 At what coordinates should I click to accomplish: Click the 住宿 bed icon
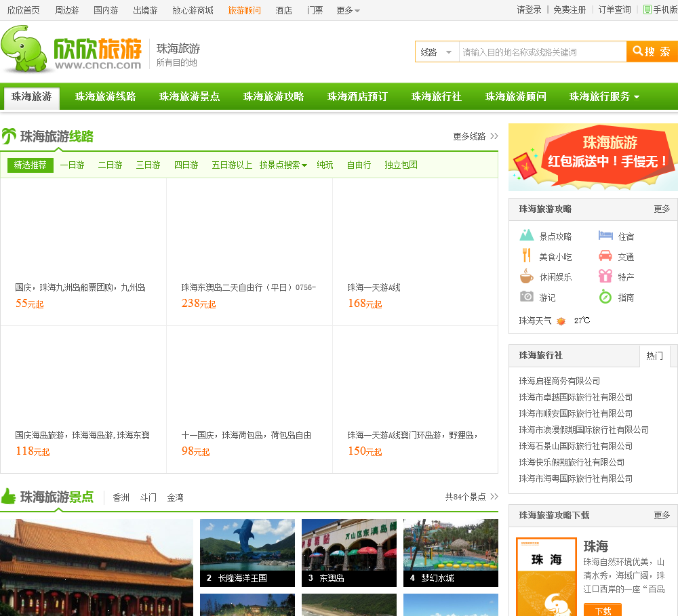605,236
